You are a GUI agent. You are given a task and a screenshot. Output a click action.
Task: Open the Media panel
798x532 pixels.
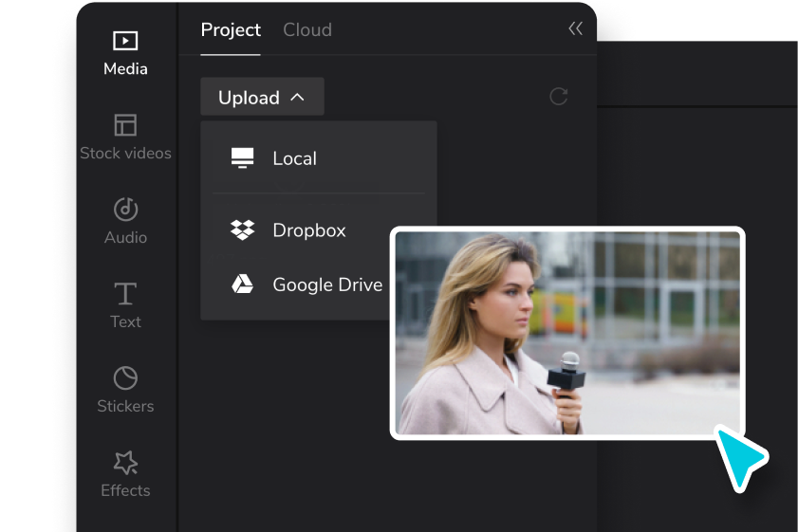(125, 54)
